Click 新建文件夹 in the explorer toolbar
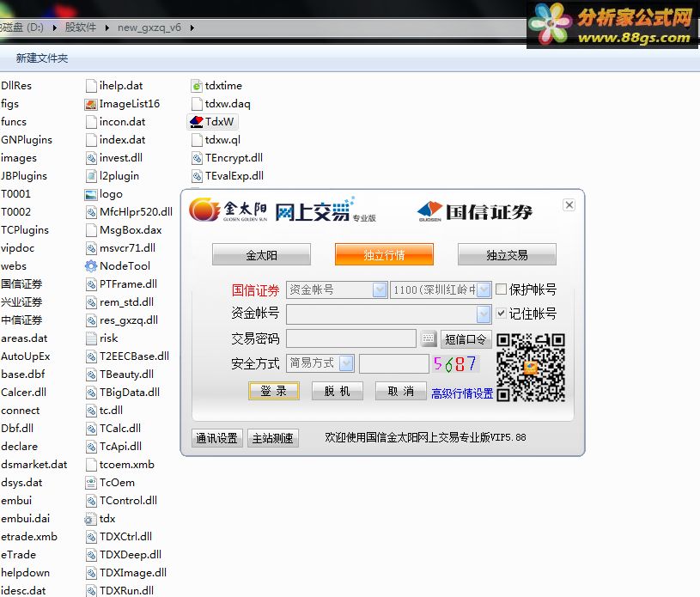The width and height of the screenshot is (700, 597). coord(42,58)
